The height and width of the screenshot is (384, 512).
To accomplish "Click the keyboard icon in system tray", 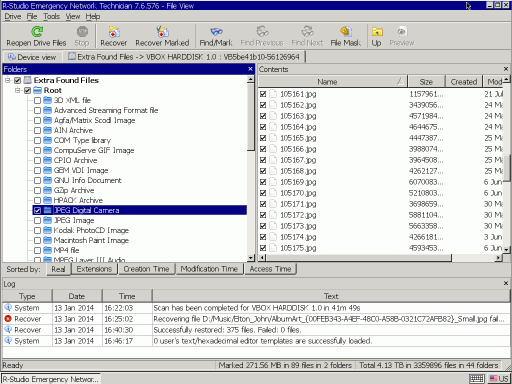I will click(476, 379).
